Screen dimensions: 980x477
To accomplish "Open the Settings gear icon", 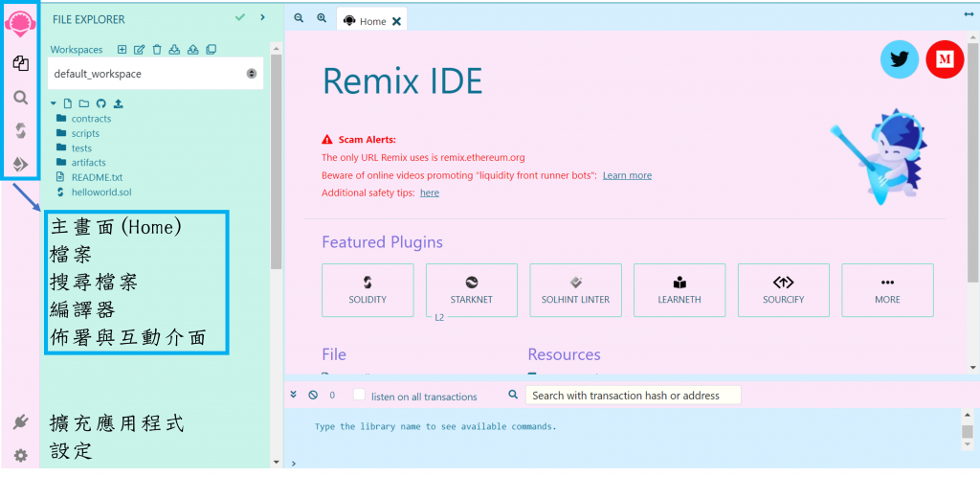I will click(x=21, y=456).
